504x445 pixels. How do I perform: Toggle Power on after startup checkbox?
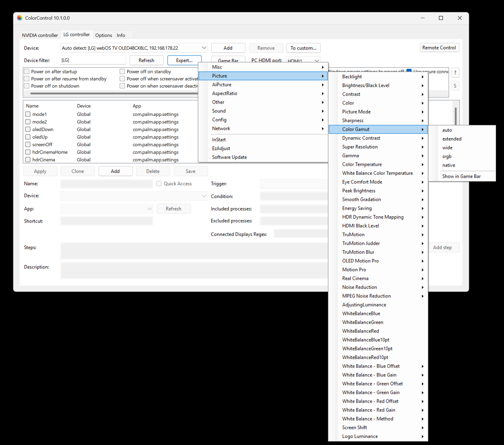point(27,72)
